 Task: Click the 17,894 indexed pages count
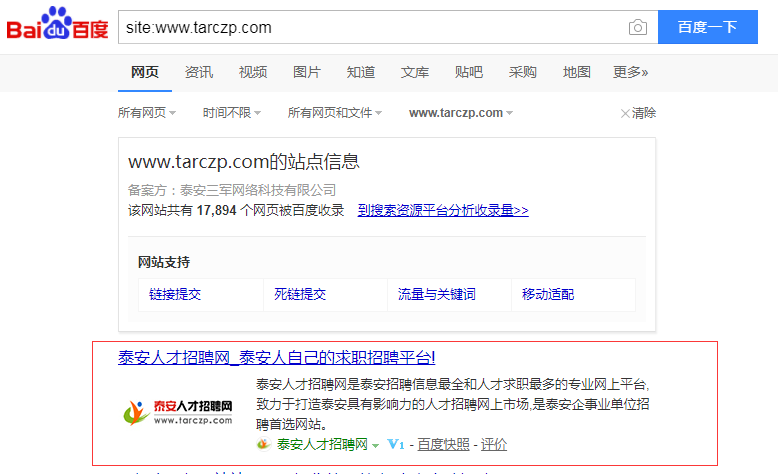216,210
